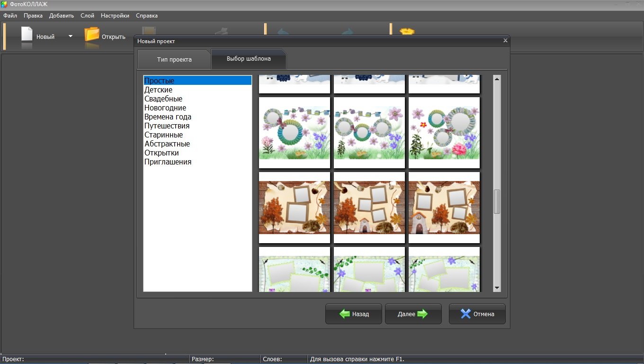Click the blue X icon on Отмена

[x=466, y=314]
